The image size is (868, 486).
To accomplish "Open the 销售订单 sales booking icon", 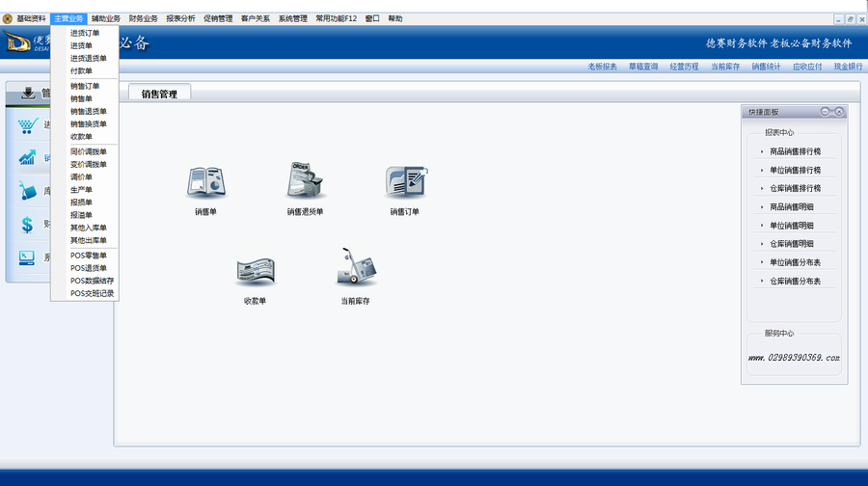I will point(406,181).
